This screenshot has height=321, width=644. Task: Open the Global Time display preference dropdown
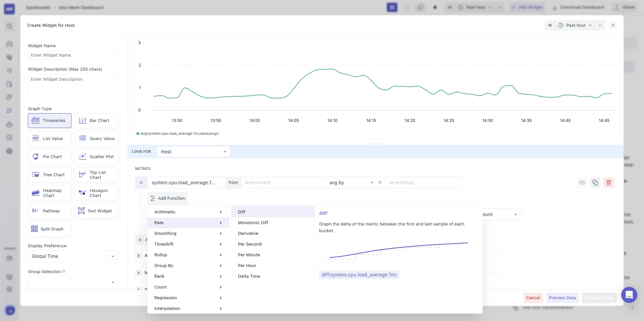click(x=73, y=256)
